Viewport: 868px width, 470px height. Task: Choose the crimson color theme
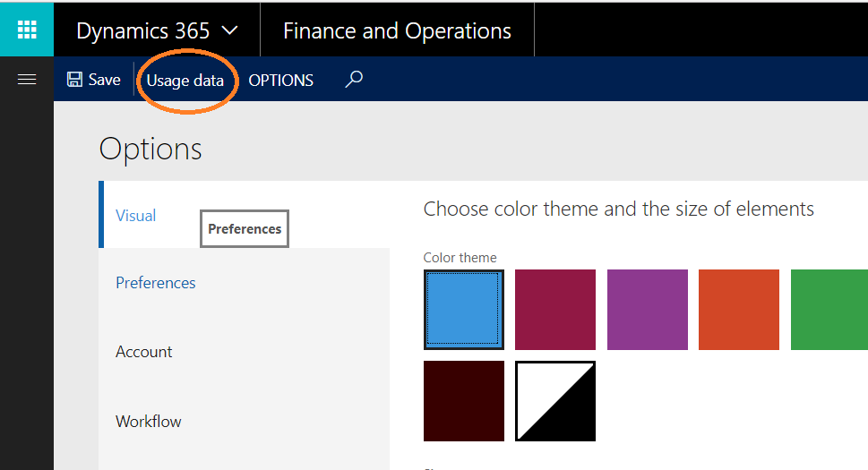(555, 310)
